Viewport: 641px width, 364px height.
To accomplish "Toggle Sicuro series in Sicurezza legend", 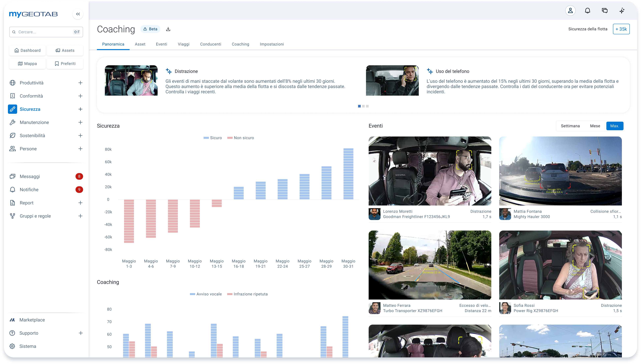I will (213, 138).
